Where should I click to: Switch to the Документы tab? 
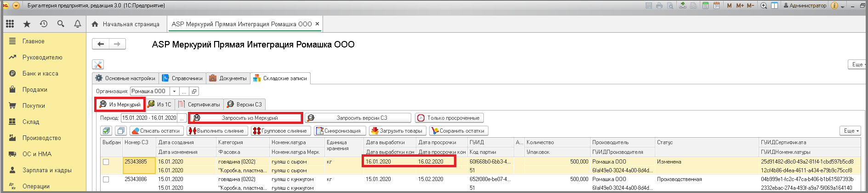click(228, 78)
